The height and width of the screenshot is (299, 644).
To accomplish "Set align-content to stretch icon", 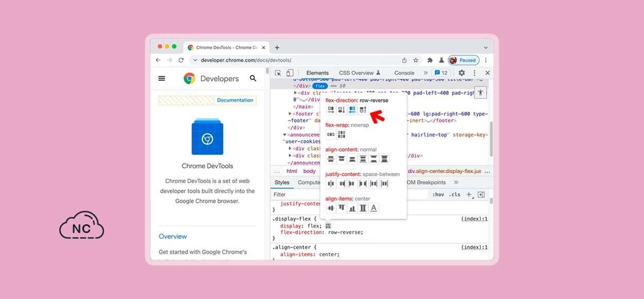I will click(384, 159).
